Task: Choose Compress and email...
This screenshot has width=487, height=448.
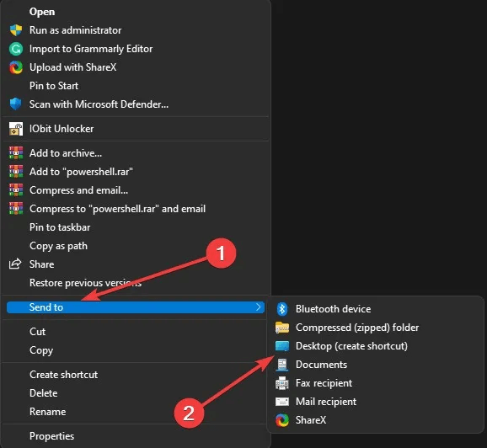Action: [x=78, y=190]
